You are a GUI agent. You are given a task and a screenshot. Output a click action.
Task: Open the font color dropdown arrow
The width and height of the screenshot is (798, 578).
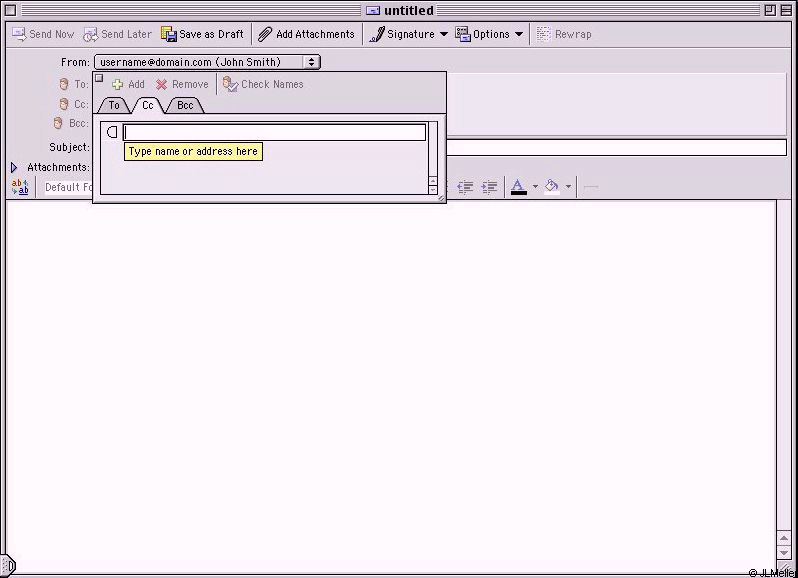coord(535,187)
